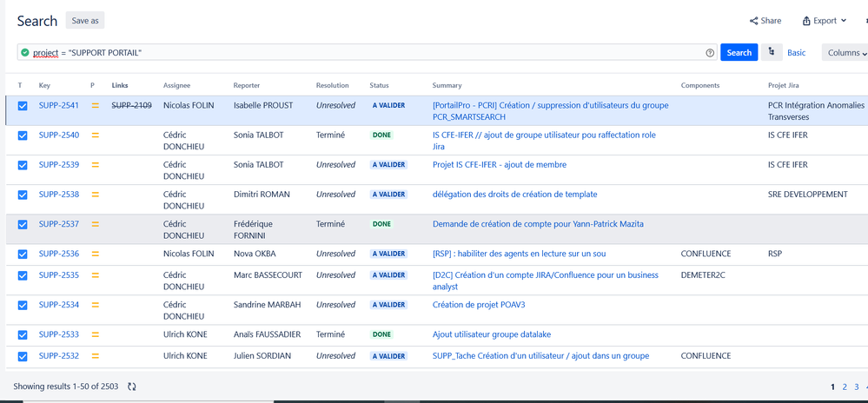Click the priority icon of SUPP-2541
This screenshot has height=403, width=868.
[x=96, y=105]
